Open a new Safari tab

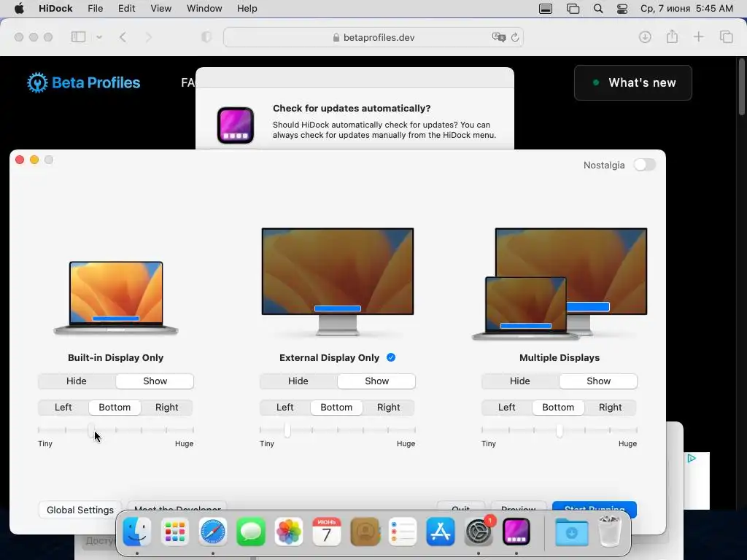click(698, 37)
